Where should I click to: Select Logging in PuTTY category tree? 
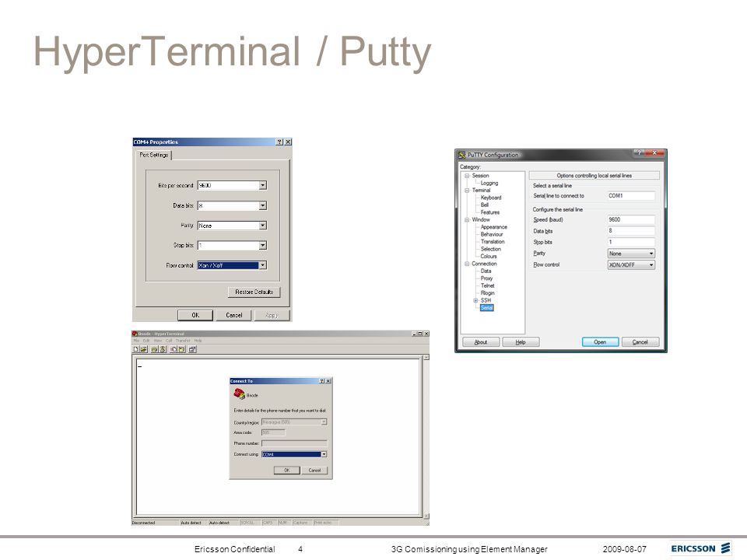[x=489, y=183]
